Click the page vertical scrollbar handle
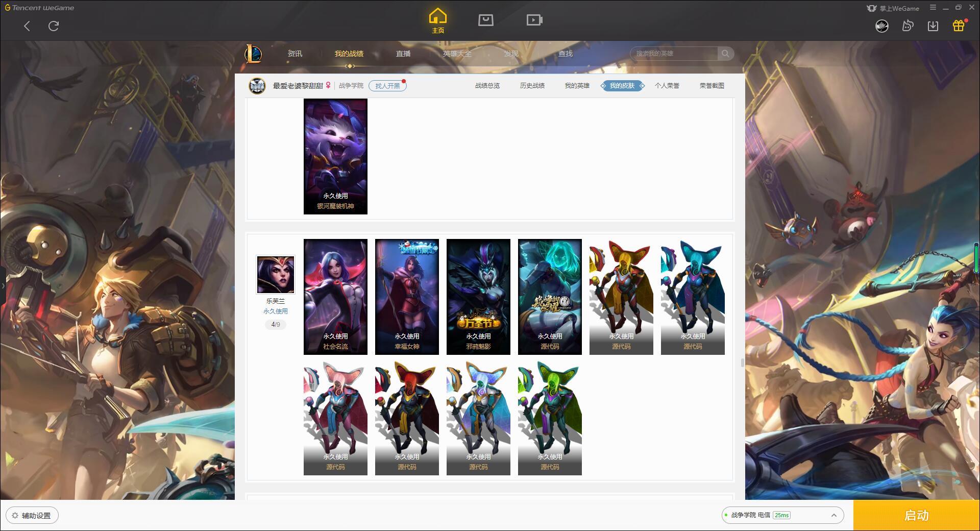This screenshot has width=980, height=531. 742,363
